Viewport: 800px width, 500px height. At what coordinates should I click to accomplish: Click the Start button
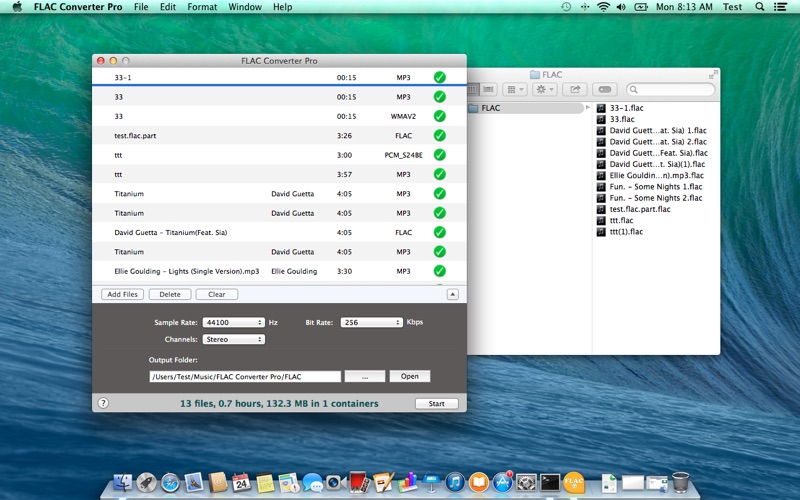(436, 403)
